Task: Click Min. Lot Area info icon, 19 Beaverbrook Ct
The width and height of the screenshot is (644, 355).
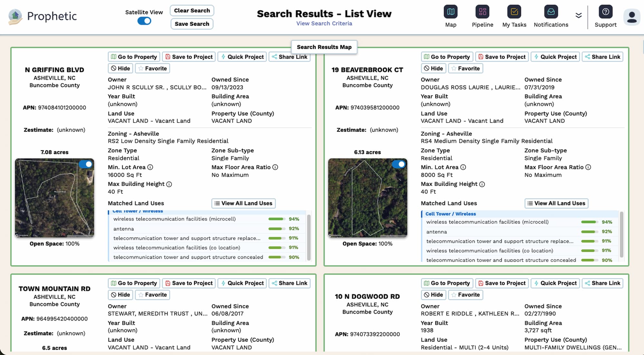Action: [463, 167]
